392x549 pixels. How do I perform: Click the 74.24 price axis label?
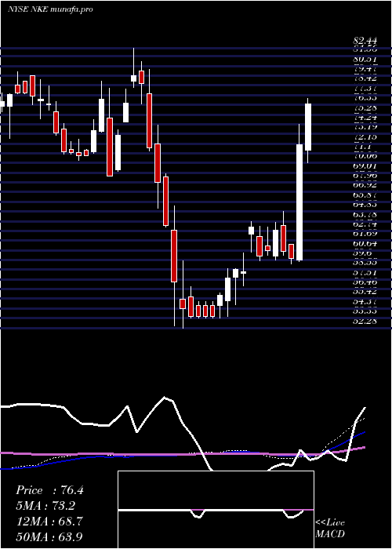click(365, 118)
